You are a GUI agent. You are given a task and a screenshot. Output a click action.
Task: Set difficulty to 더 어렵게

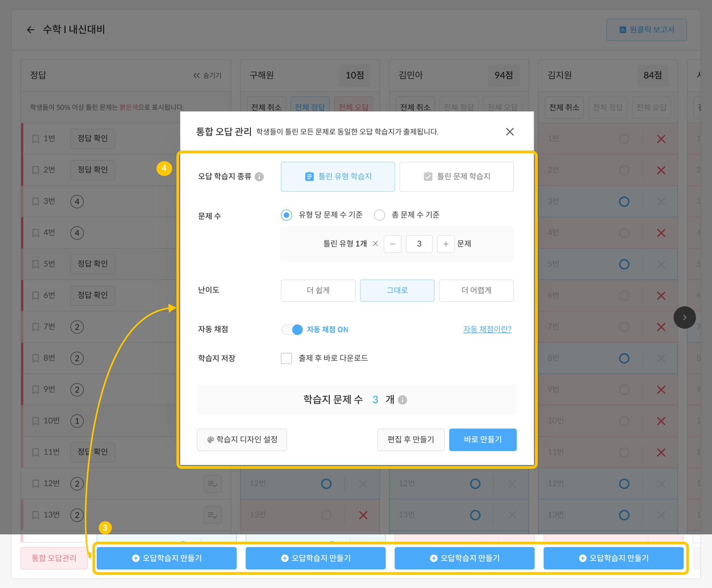coord(476,290)
